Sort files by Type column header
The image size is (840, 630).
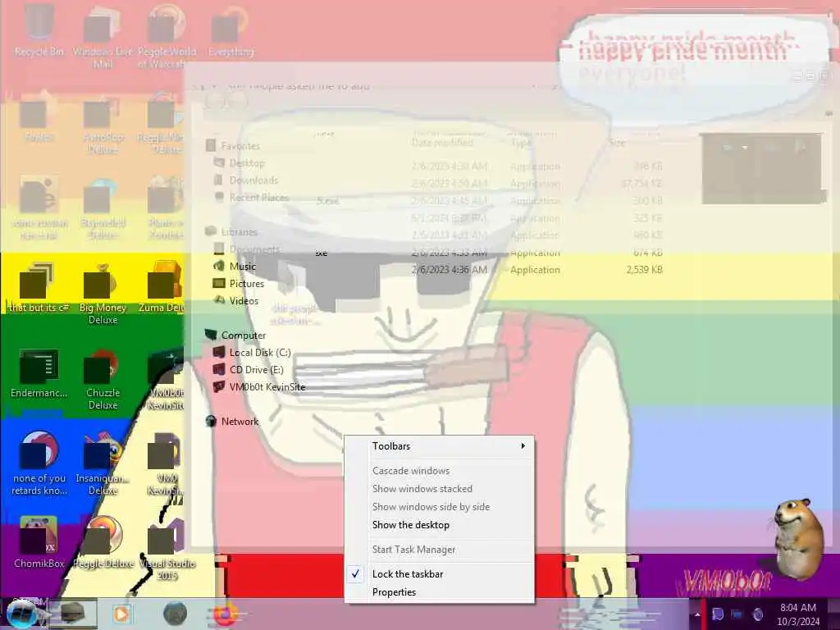tap(521, 143)
